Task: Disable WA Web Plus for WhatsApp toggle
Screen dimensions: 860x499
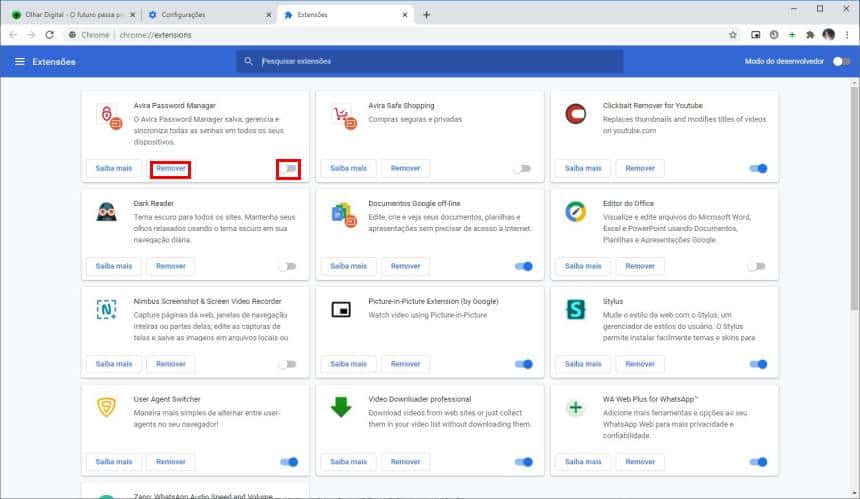Action: click(758, 462)
